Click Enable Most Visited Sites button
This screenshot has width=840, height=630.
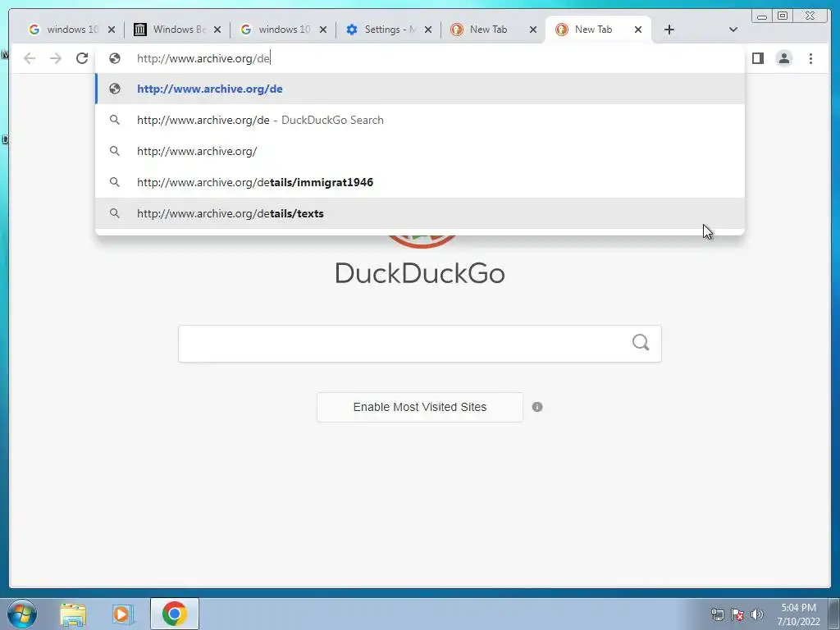tap(419, 407)
